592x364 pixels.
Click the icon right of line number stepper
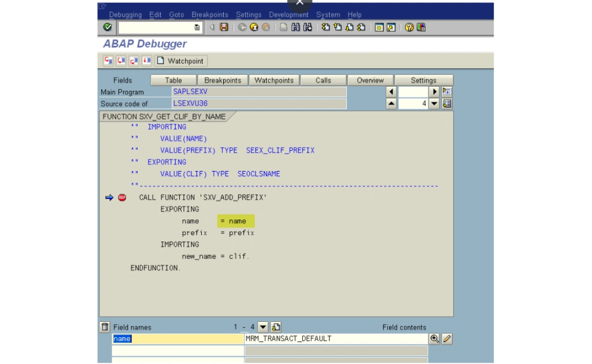[447, 103]
